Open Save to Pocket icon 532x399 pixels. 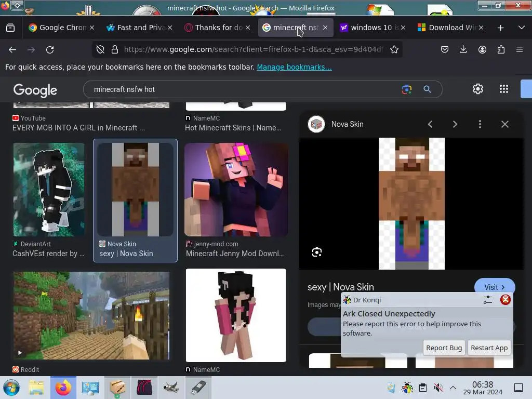(x=445, y=49)
